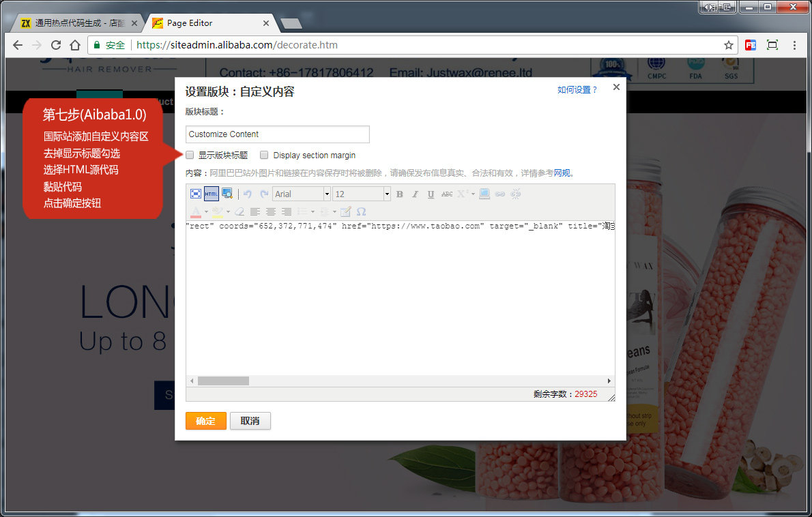The width and height of the screenshot is (812, 517).
Task: Apply superscript X² formatting
Action: click(463, 194)
